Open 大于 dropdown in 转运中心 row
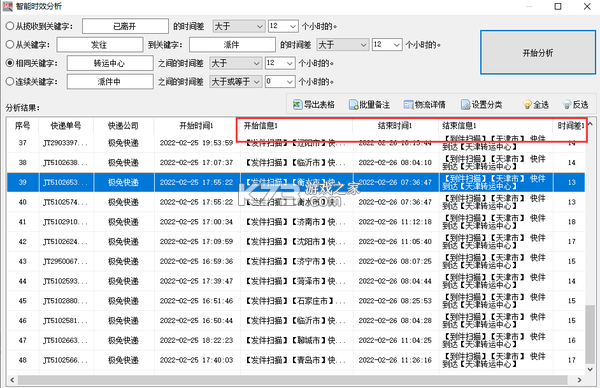Viewport: 600px width, 388px height. 236,63
